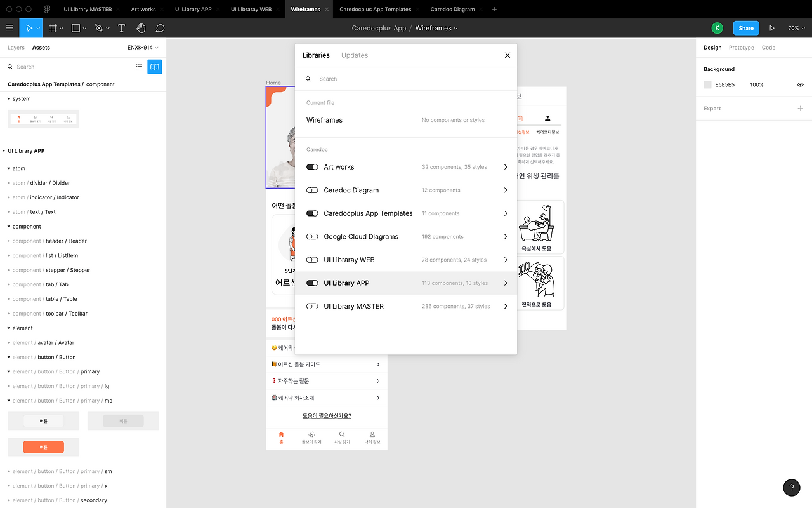Click the Wireframes current file row

tap(406, 120)
